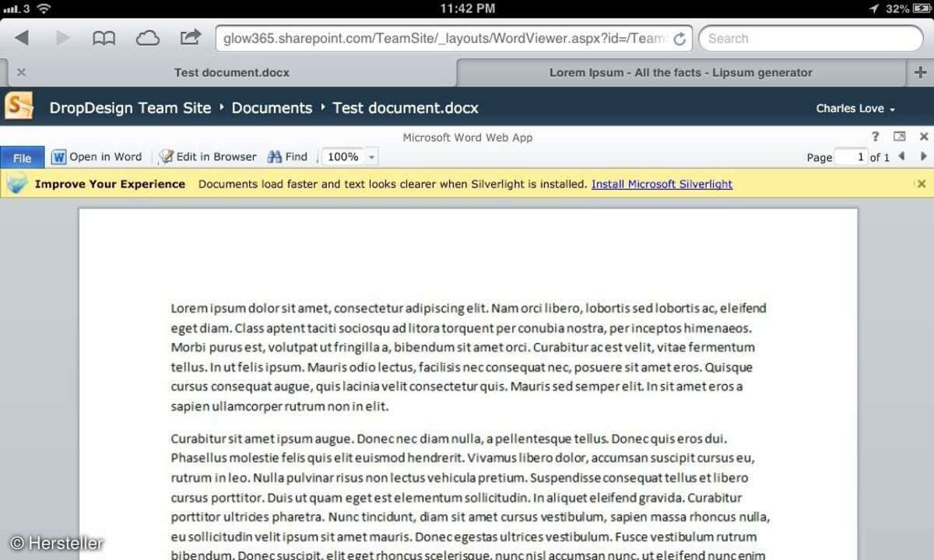Tap the iCloud tabs cloud icon

coord(147,38)
